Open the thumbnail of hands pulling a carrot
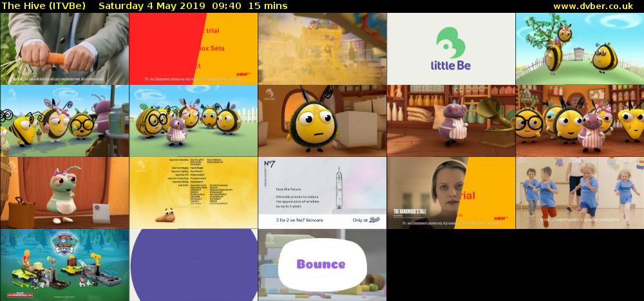This screenshot has height=301, width=644. (64, 49)
